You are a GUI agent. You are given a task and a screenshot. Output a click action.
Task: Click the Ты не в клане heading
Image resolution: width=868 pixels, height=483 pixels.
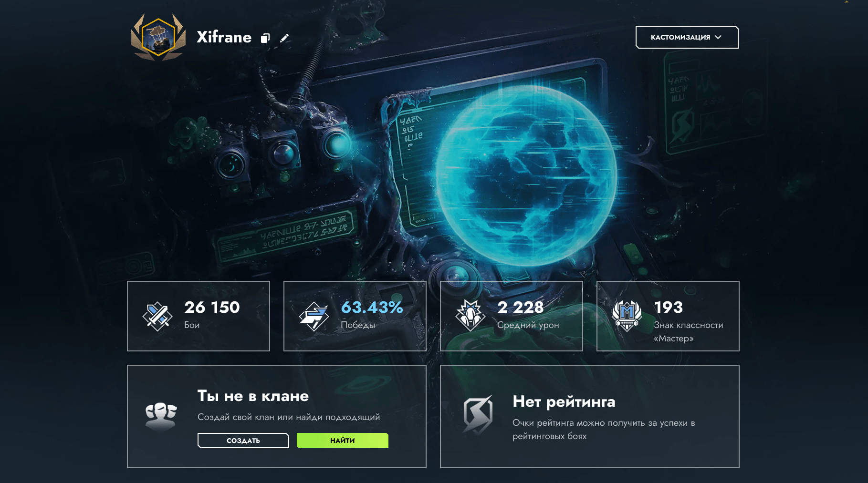point(253,396)
